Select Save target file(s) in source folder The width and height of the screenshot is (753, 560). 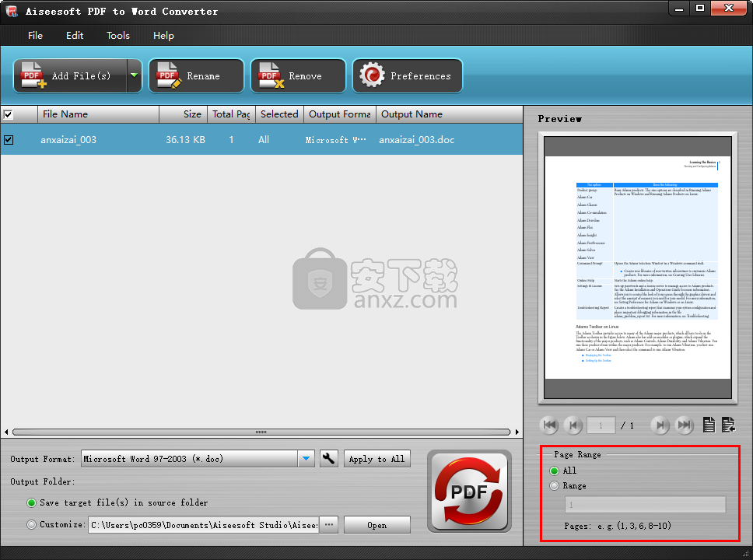[x=32, y=503]
